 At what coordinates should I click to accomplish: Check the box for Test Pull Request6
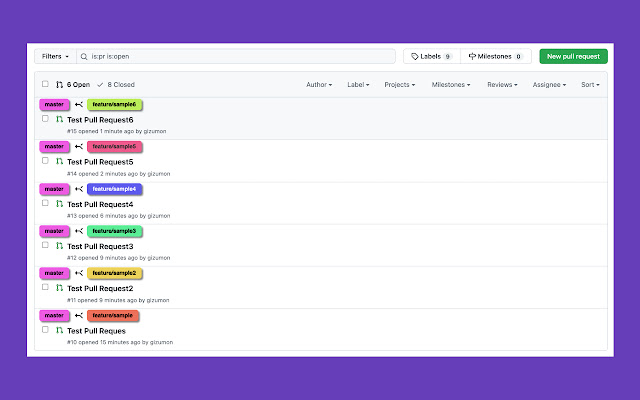pyautogui.click(x=45, y=119)
